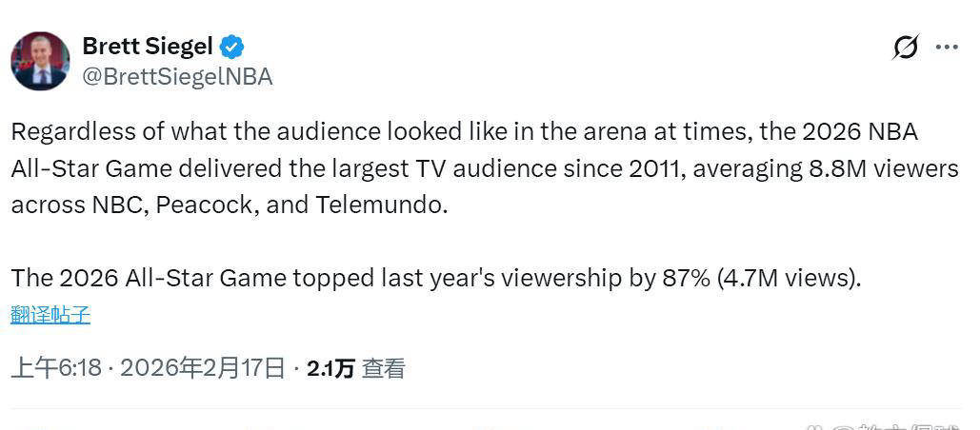This screenshot has width=980, height=430.
Task: Click the 2026年2月17日 post date
Action: pyautogui.click(x=203, y=368)
